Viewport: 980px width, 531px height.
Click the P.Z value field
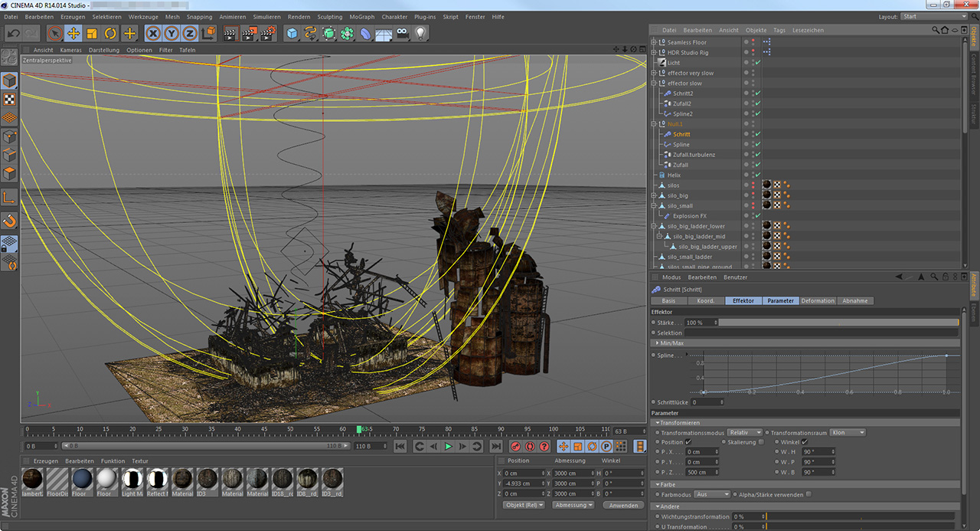[703, 472]
